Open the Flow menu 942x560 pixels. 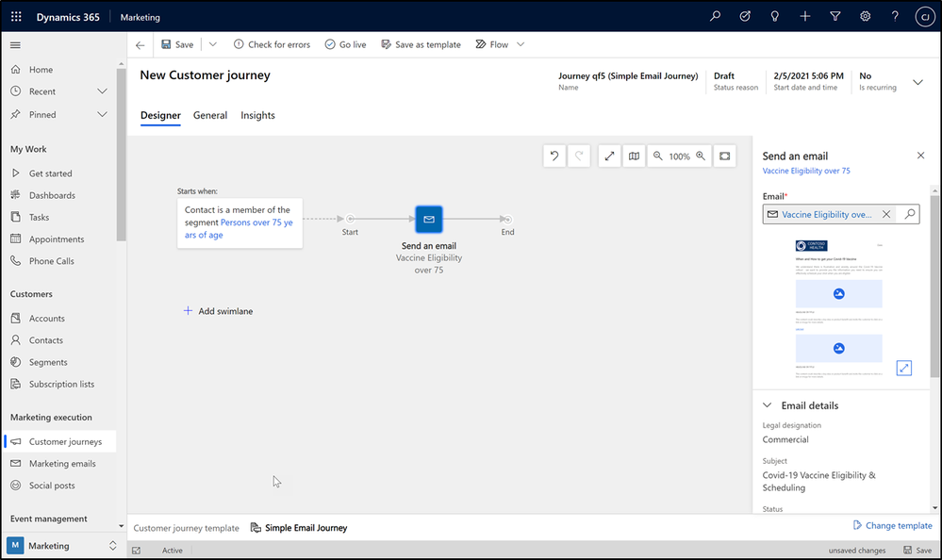pos(492,44)
